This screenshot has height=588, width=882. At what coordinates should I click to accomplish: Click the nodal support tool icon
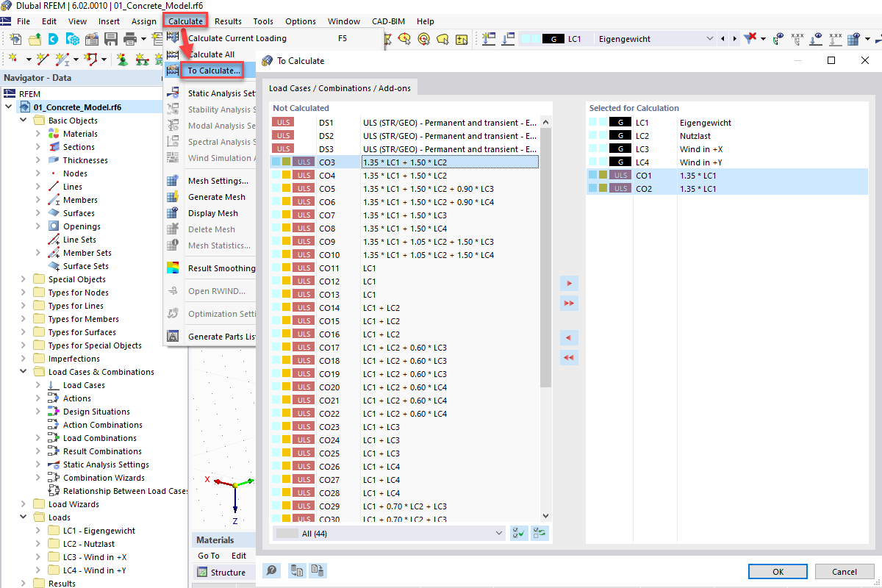tap(121, 59)
